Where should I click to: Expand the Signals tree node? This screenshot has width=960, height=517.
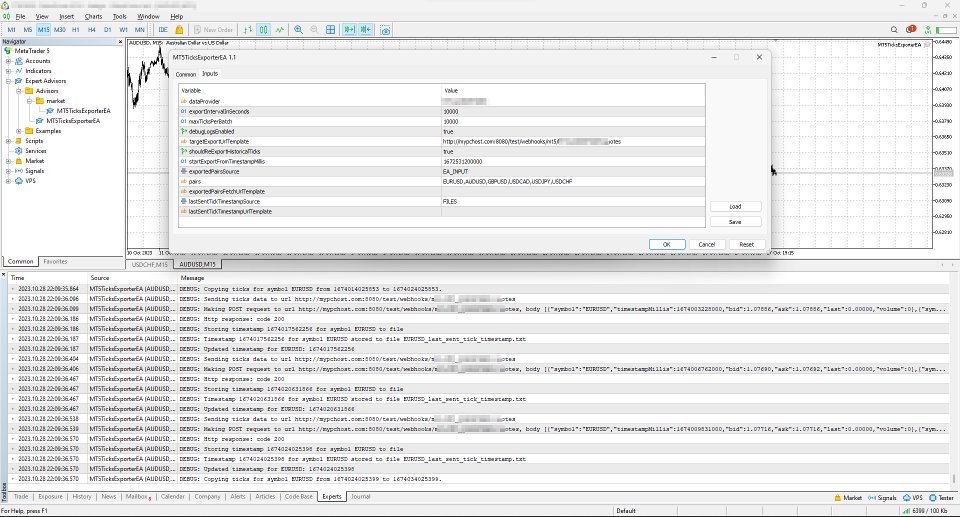pyautogui.click(x=9, y=171)
